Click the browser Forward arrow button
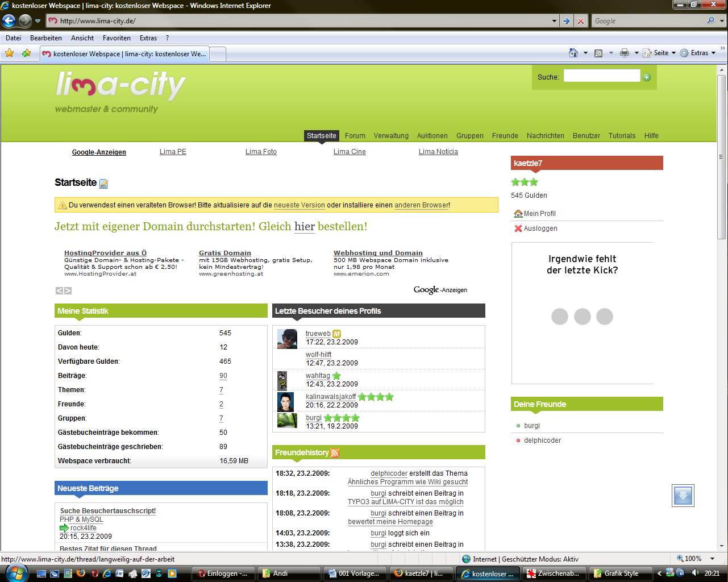This screenshot has width=728, height=582. [25, 21]
